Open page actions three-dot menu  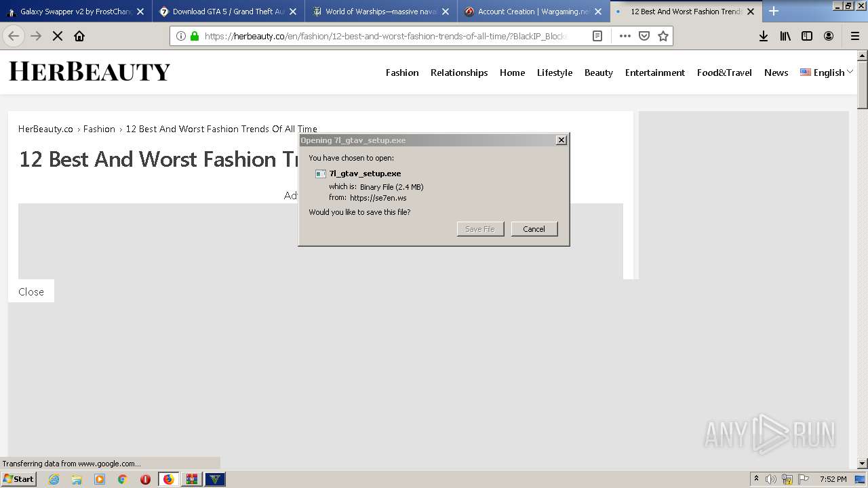625,37
